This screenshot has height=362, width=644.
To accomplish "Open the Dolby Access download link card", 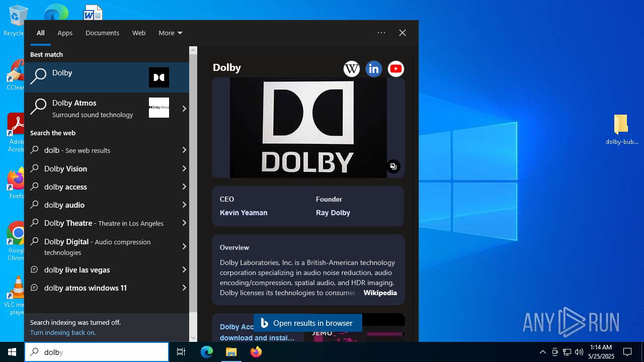I will 258,332.
